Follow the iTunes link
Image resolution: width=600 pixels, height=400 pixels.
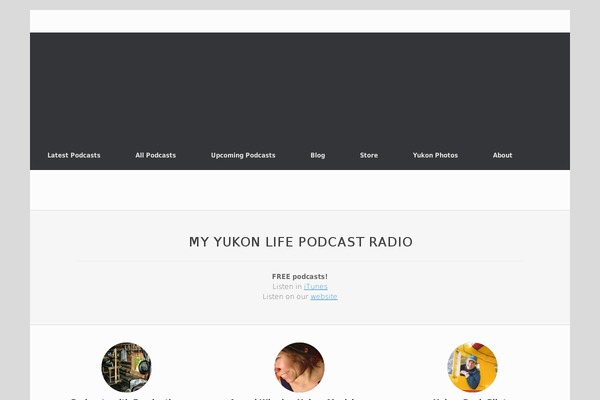pos(316,286)
